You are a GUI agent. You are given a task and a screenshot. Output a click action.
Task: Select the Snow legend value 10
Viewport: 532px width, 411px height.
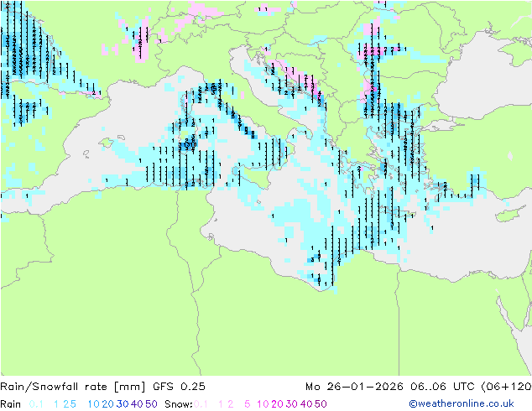(x=263, y=404)
